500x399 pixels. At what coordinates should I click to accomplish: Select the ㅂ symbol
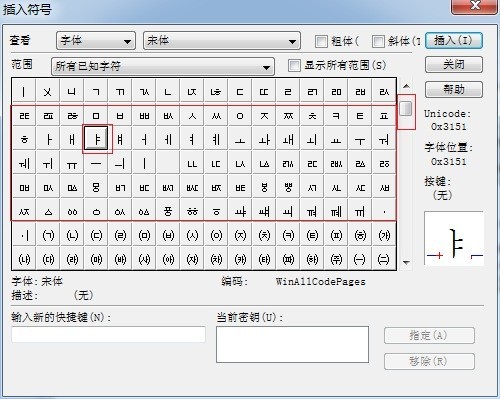[x=120, y=116]
